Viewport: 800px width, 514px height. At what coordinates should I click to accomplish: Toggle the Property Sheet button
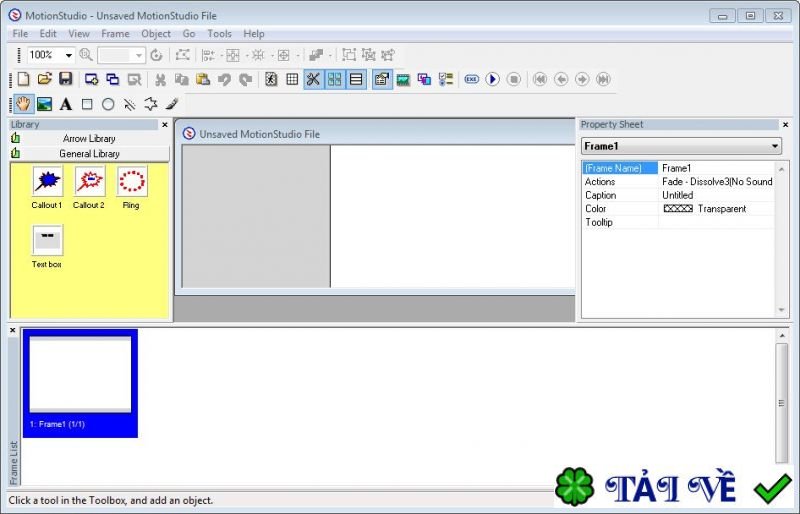(x=382, y=79)
